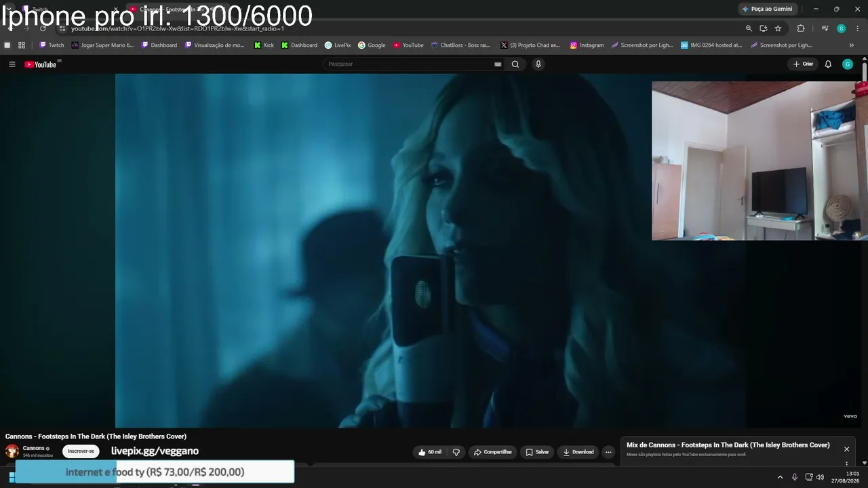Open the Cannons channel avatar
Screen dimensions: 868x488
[x=12, y=451]
